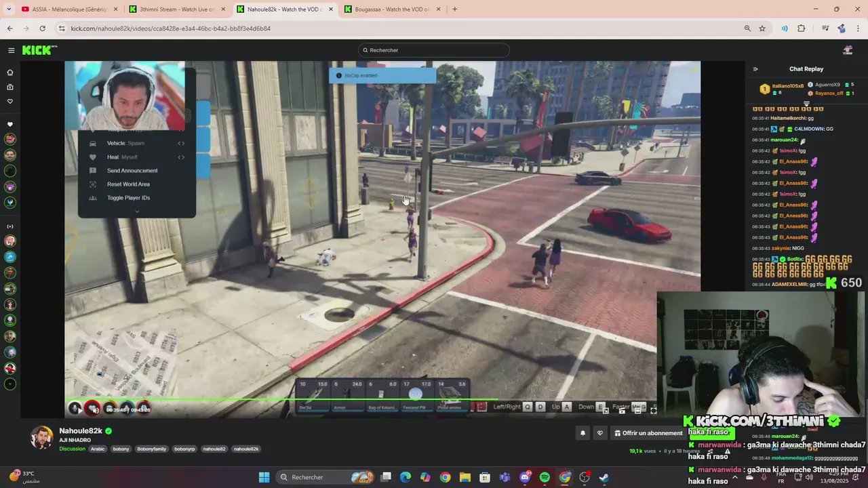Expand game menu with down chevron
Screen dimensions: 868x488
[137, 211]
